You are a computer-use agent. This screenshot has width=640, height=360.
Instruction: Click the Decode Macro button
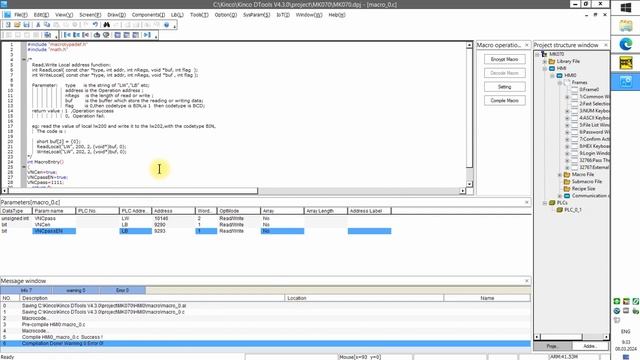(x=504, y=73)
